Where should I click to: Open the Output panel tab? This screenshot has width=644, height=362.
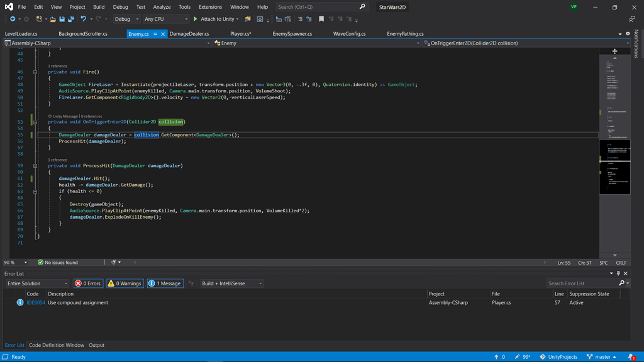click(x=96, y=345)
